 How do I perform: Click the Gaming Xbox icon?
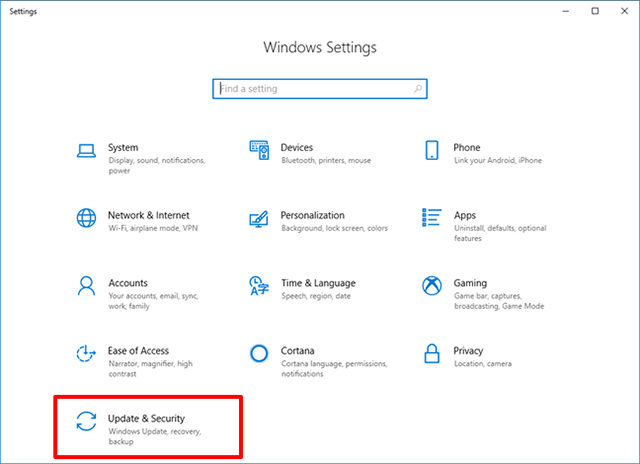[x=432, y=285]
